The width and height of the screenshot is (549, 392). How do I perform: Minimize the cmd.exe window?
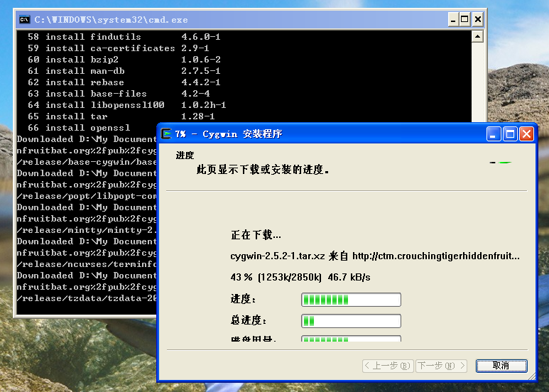(453, 19)
